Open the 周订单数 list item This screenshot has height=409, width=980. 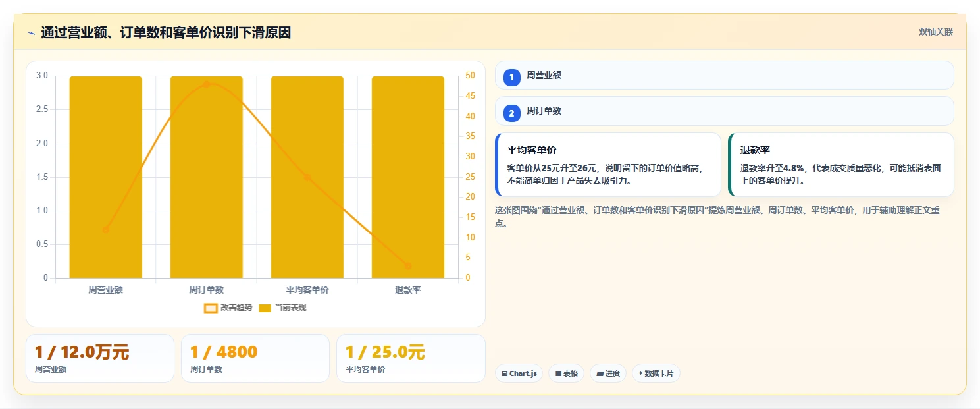tap(724, 111)
